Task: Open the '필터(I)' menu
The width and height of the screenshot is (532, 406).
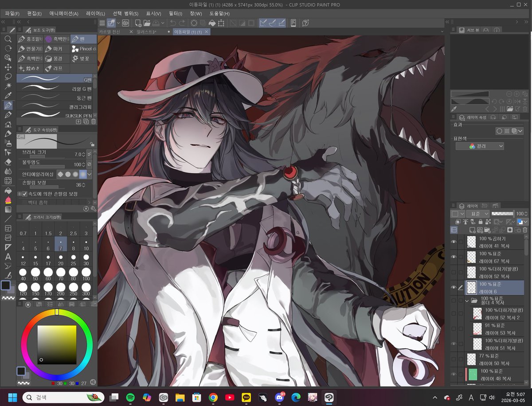Action: point(175,13)
